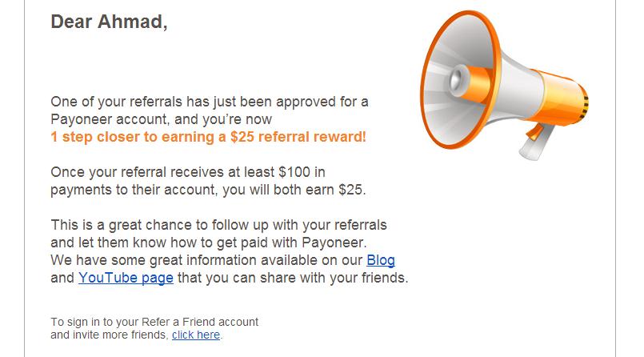Click the striped rear cap of megaphone
Screen dimensions: 644x357
584,103
